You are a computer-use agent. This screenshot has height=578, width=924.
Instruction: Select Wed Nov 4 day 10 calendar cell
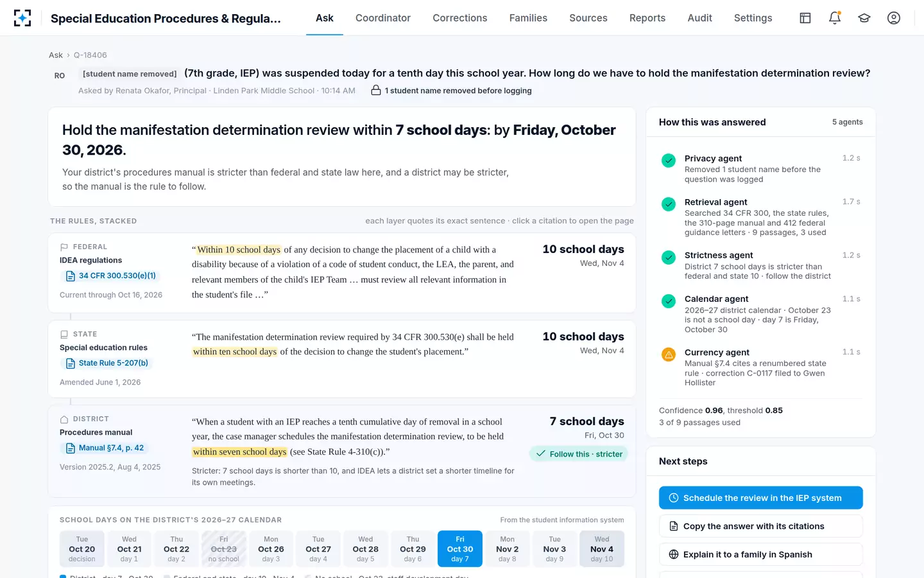(602, 549)
